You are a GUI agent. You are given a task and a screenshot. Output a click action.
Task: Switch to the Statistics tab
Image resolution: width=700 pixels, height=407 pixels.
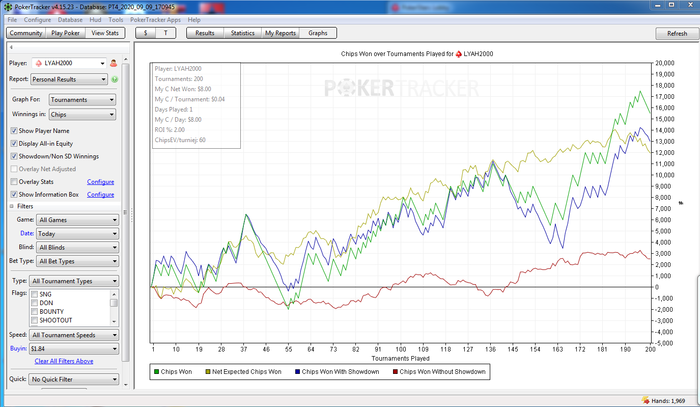coord(242,33)
